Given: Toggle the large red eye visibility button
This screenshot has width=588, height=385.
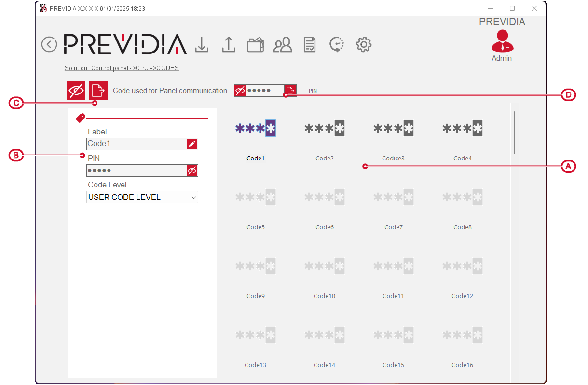Looking at the screenshot, I should tap(76, 90).
